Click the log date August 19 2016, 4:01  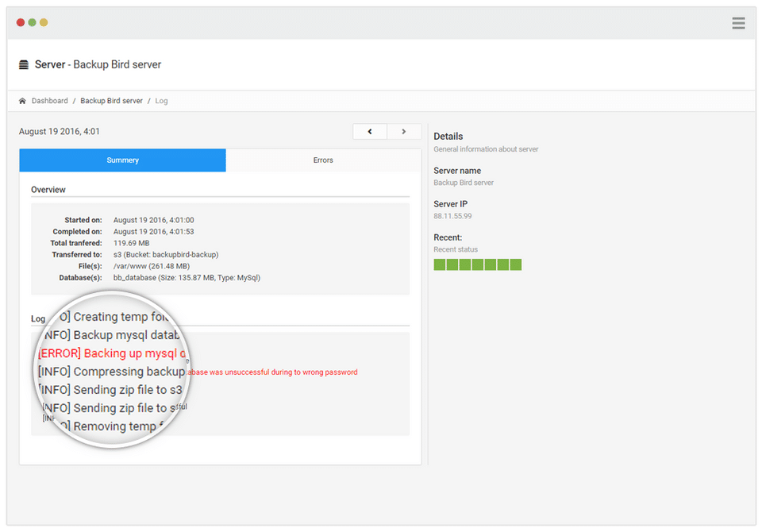pyautogui.click(x=60, y=131)
